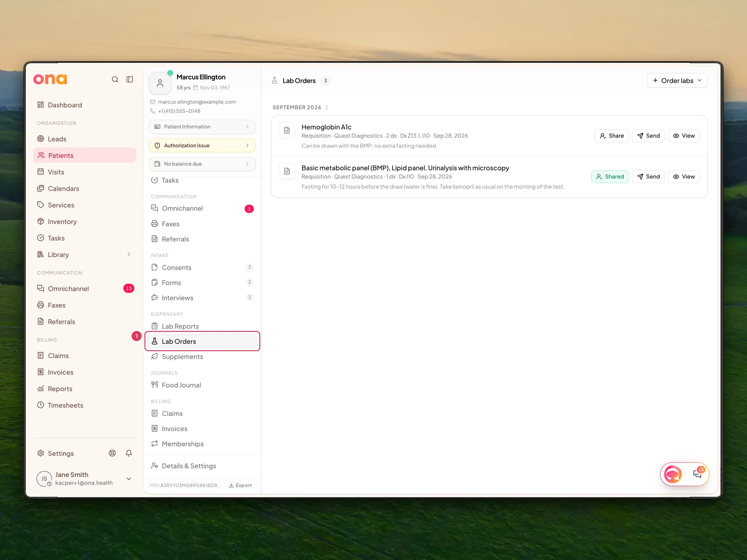The image size is (747, 560).
Task: Select Lab Orders in patient menu
Action: [x=202, y=342]
